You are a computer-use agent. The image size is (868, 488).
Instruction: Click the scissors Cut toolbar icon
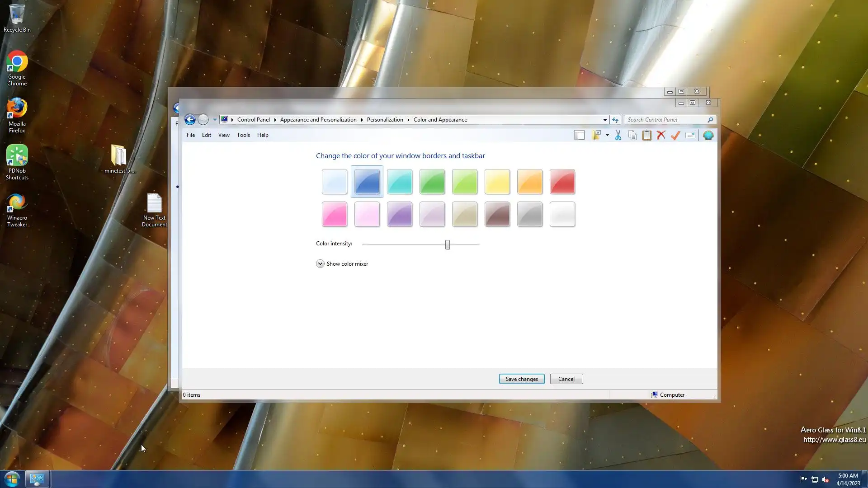click(618, 135)
